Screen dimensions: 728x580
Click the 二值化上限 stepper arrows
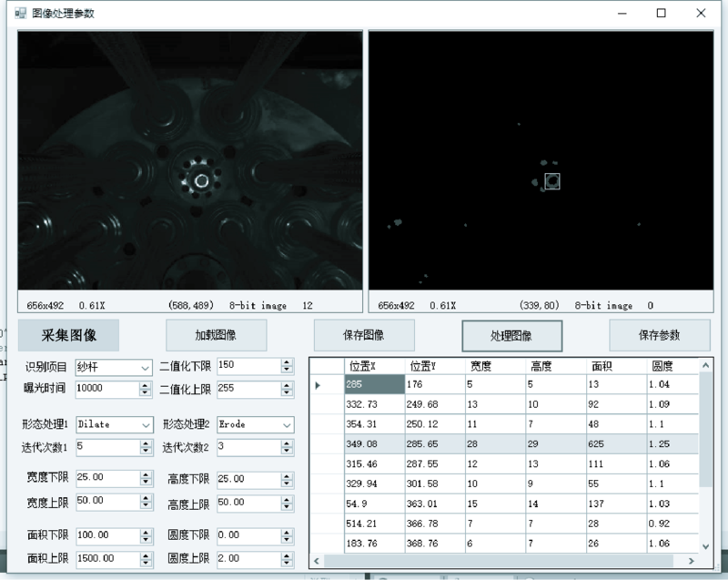288,390
